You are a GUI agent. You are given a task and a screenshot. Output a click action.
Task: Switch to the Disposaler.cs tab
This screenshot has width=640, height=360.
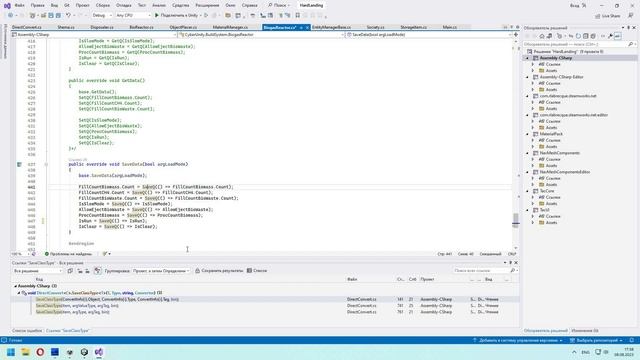pos(102,27)
